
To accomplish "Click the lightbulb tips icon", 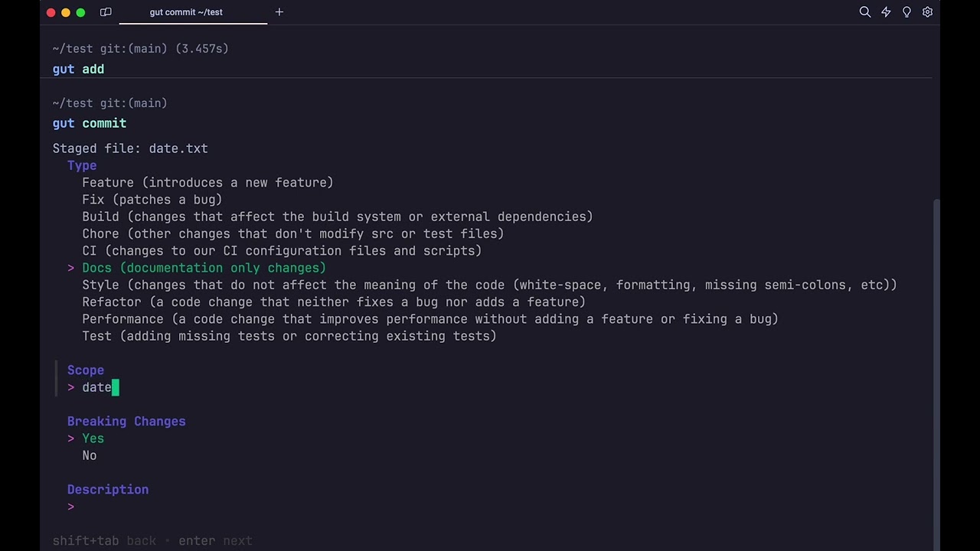I will click(x=906, y=12).
